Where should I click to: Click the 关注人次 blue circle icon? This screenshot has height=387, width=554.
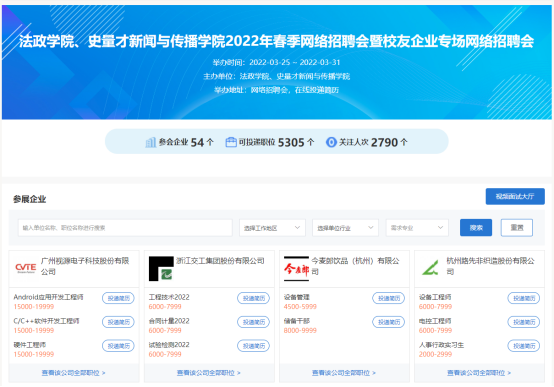pos(331,142)
